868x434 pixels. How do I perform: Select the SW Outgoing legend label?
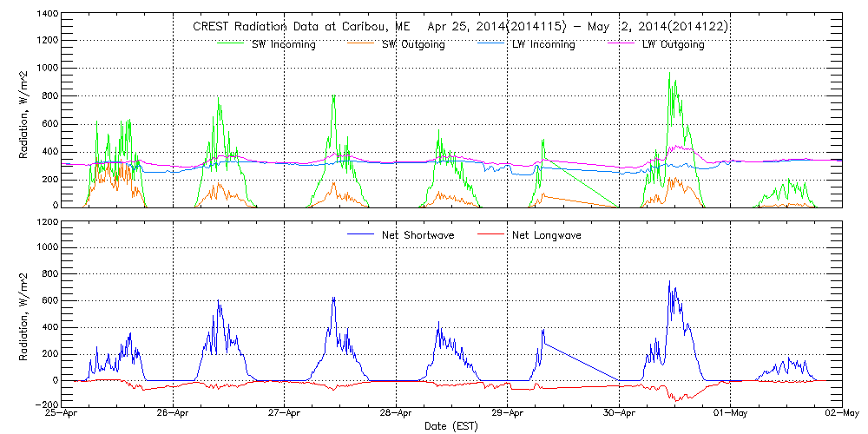(413, 44)
